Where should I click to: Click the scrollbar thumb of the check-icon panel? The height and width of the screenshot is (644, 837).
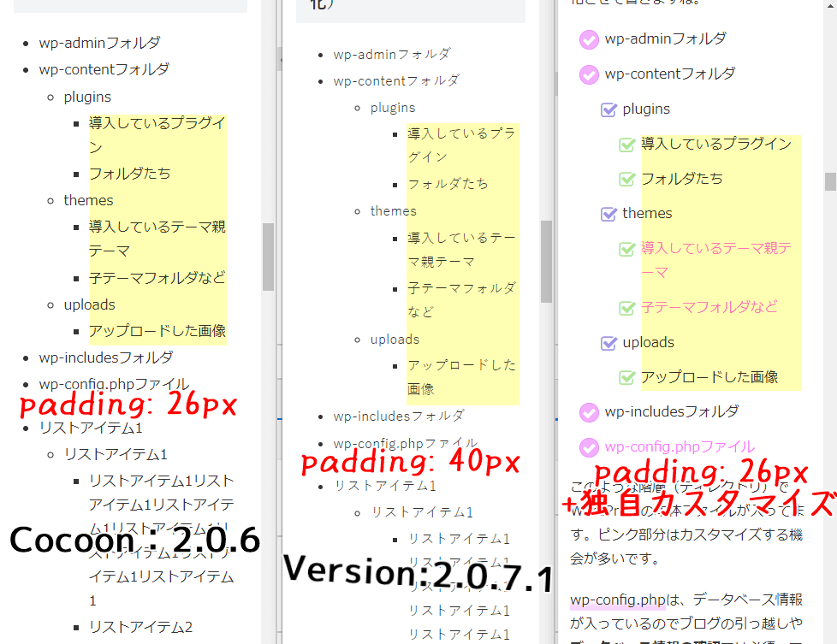pyautogui.click(x=830, y=181)
